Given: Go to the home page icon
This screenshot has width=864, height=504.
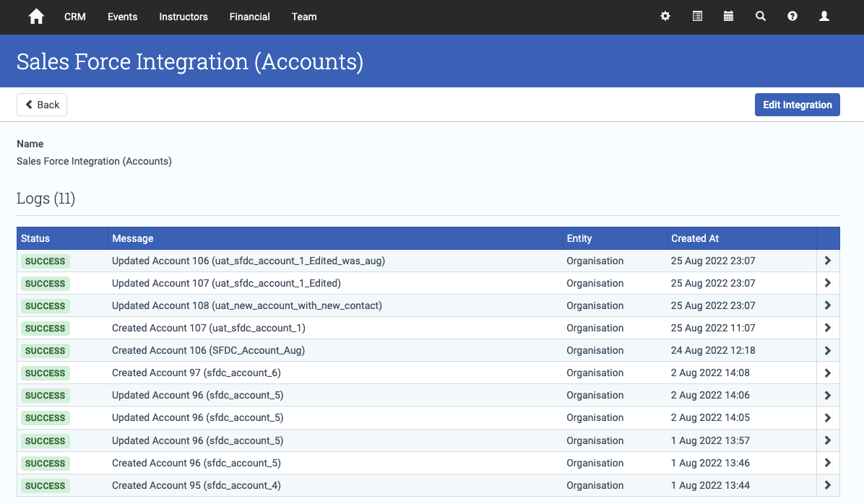Looking at the screenshot, I should [36, 17].
